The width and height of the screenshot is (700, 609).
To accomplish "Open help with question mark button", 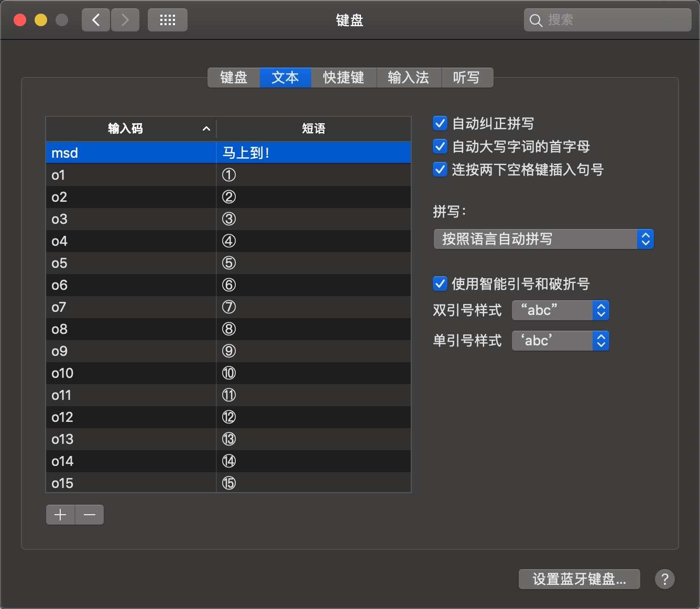I will pos(664,579).
